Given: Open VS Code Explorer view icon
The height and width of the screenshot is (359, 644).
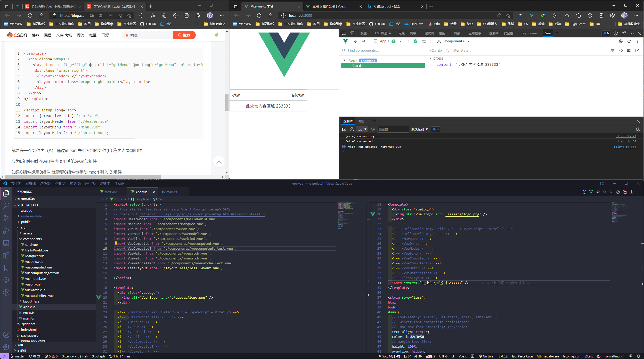Looking at the screenshot, I should point(6,193).
